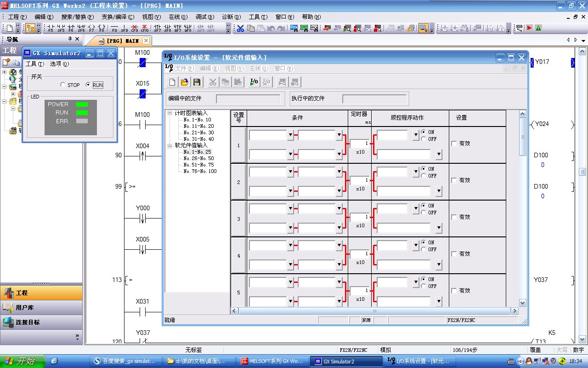Click the red start simulation arrow icon
This screenshot has height=368, width=588.
pyautogui.click(x=529, y=28)
